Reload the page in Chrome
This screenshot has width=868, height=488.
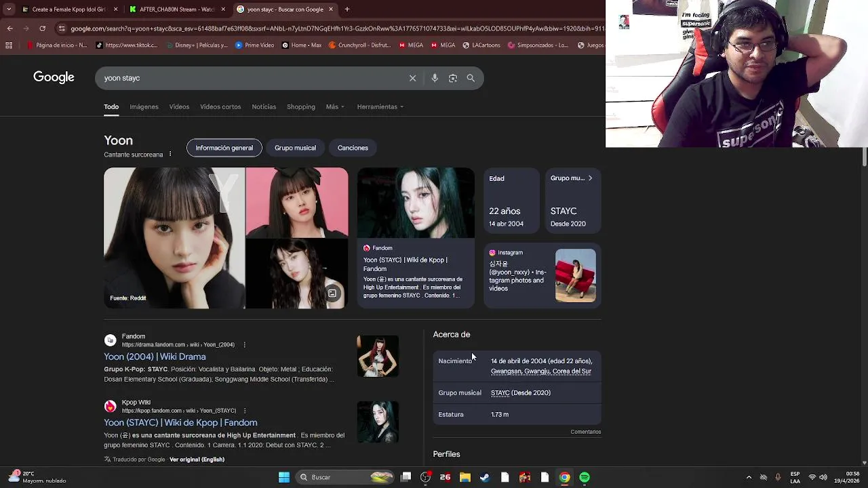pyautogui.click(x=42, y=28)
